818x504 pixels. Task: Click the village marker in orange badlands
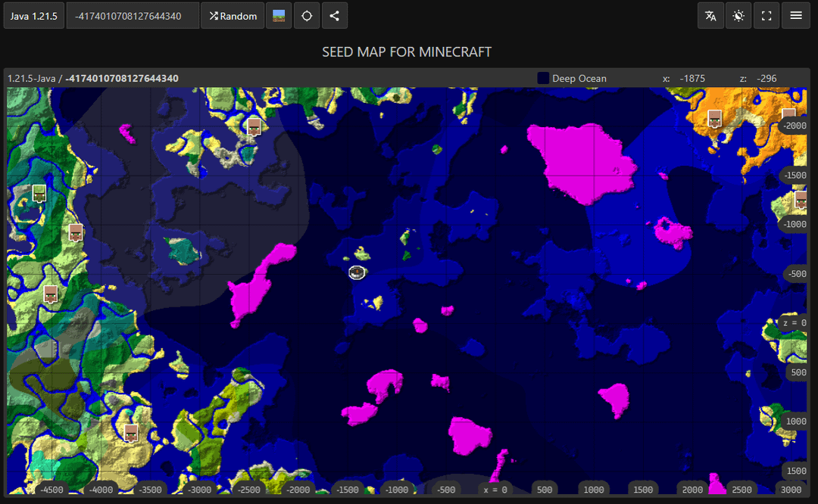point(714,118)
